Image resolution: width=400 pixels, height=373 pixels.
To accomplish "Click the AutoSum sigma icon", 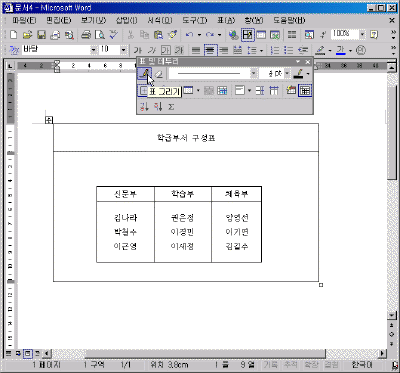I will click(x=171, y=107).
